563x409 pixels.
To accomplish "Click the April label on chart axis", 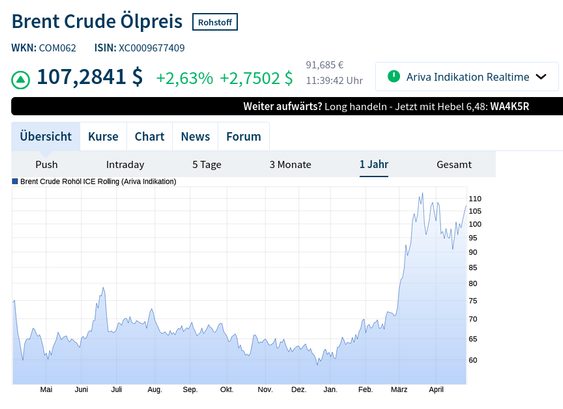I will (436, 389).
